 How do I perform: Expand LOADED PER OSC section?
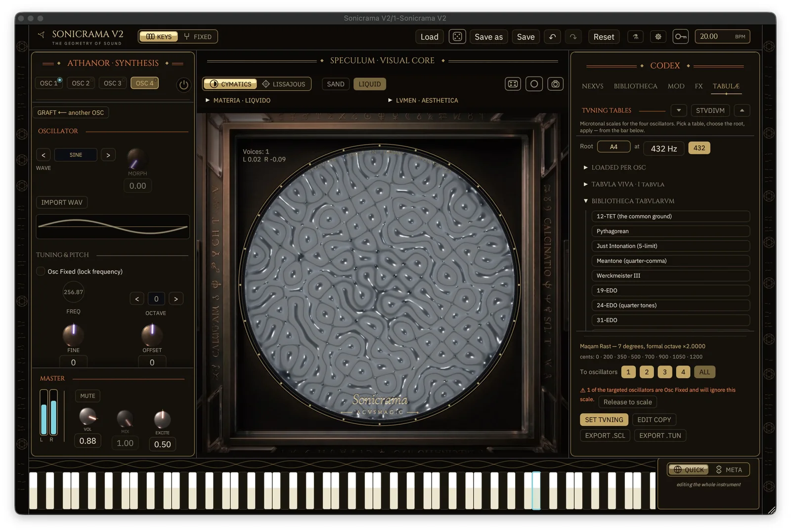point(615,167)
